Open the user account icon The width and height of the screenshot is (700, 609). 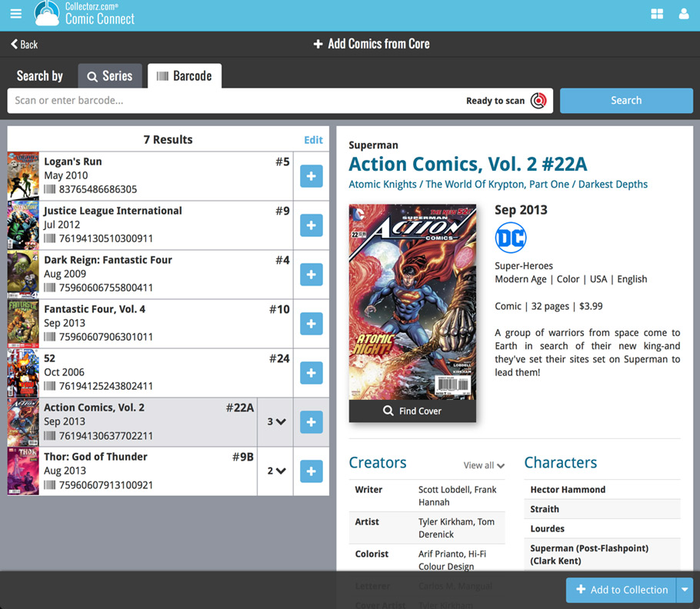pyautogui.click(x=684, y=14)
